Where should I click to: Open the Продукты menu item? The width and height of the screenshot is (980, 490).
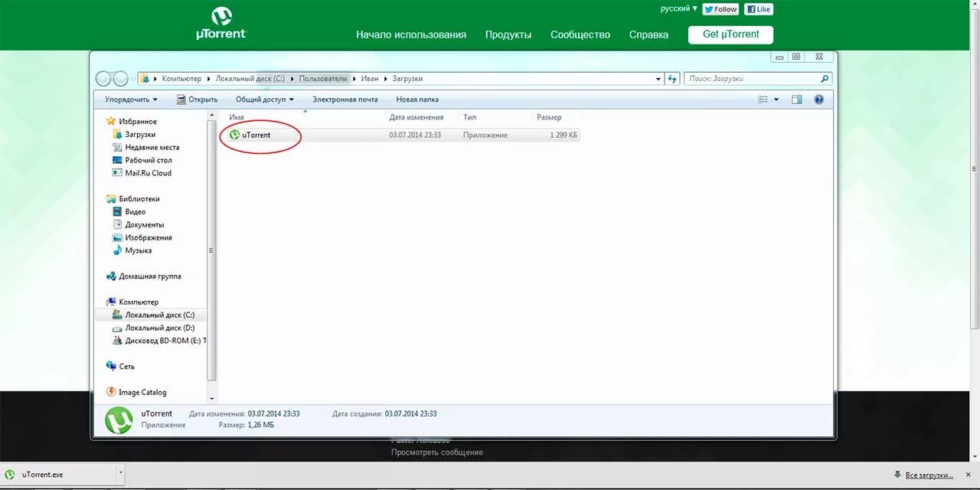pos(508,34)
